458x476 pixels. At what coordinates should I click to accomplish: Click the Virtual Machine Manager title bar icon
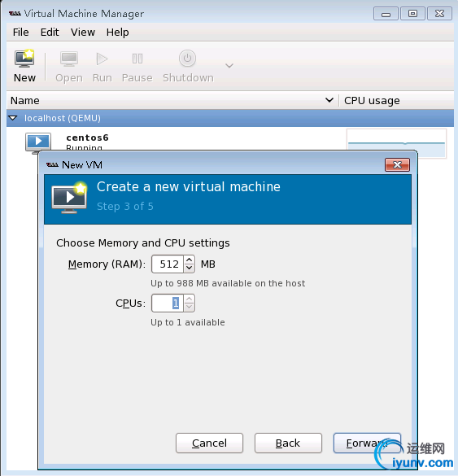click(x=15, y=13)
